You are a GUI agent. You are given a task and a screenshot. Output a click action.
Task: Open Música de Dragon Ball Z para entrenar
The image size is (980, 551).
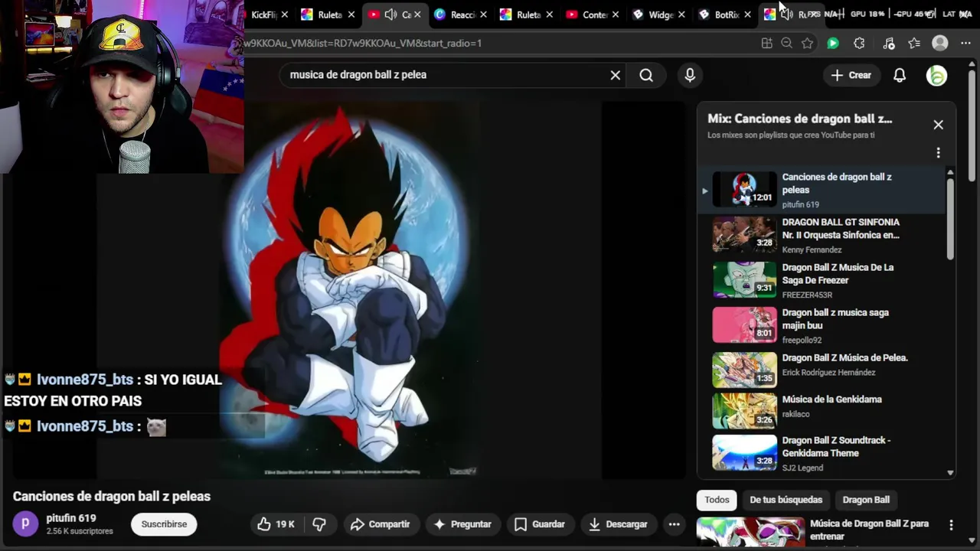(x=869, y=530)
